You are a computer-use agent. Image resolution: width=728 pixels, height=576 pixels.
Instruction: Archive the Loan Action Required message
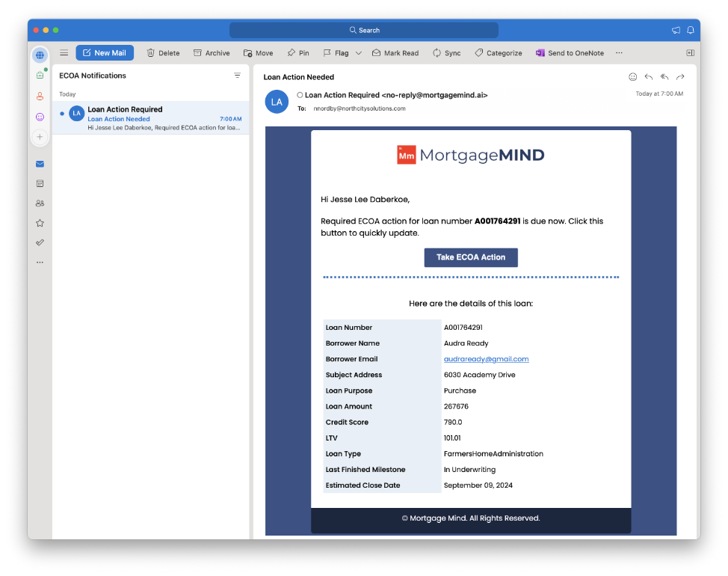tap(212, 53)
